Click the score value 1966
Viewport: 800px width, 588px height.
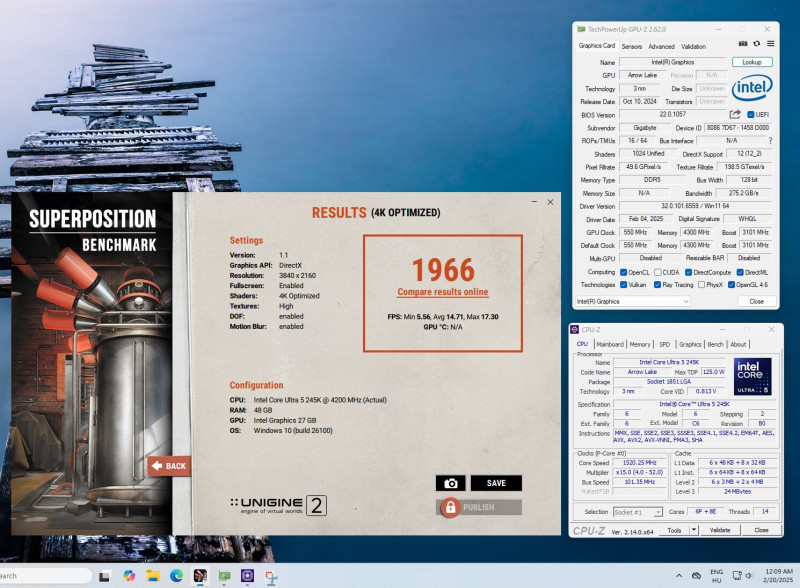point(443,270)
